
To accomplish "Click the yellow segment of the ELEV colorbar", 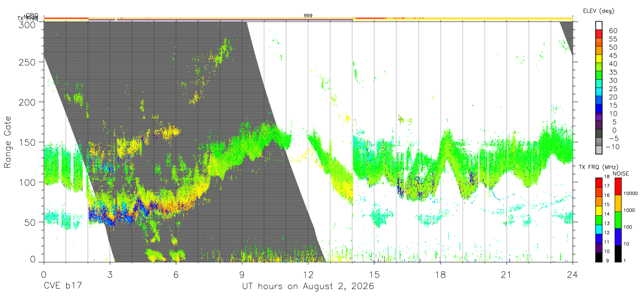I will coord(599,59).
